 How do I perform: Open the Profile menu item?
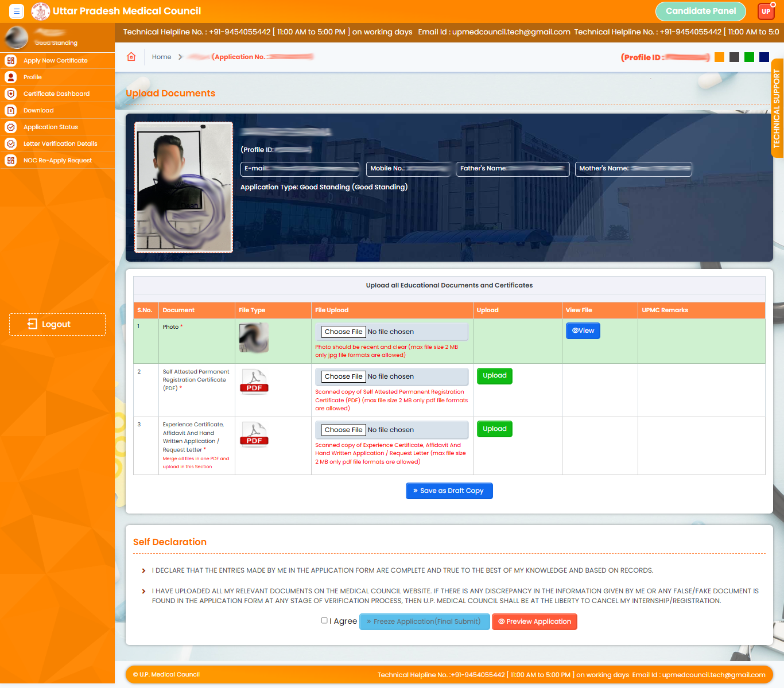[33, 77]
